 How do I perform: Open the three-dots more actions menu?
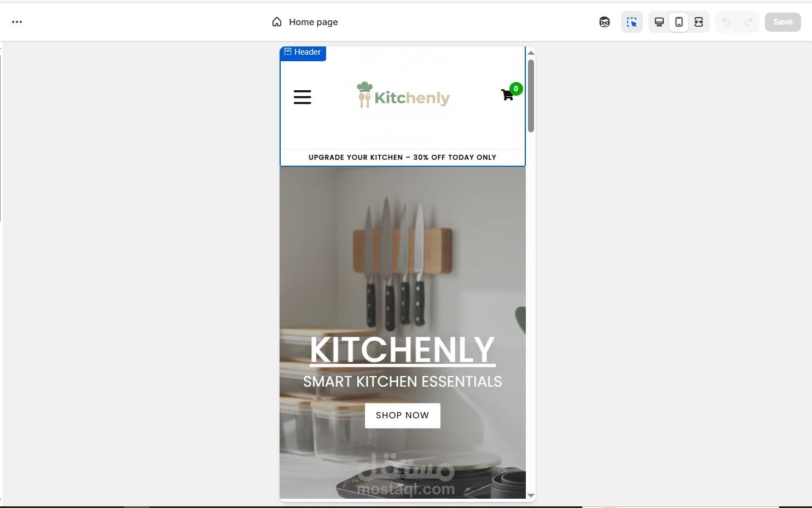[x=17, y=22]
